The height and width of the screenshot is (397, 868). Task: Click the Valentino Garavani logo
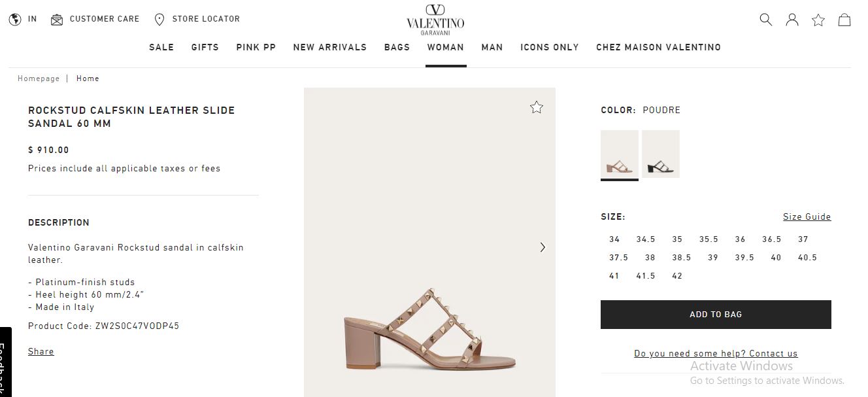(x=435, y=18)
